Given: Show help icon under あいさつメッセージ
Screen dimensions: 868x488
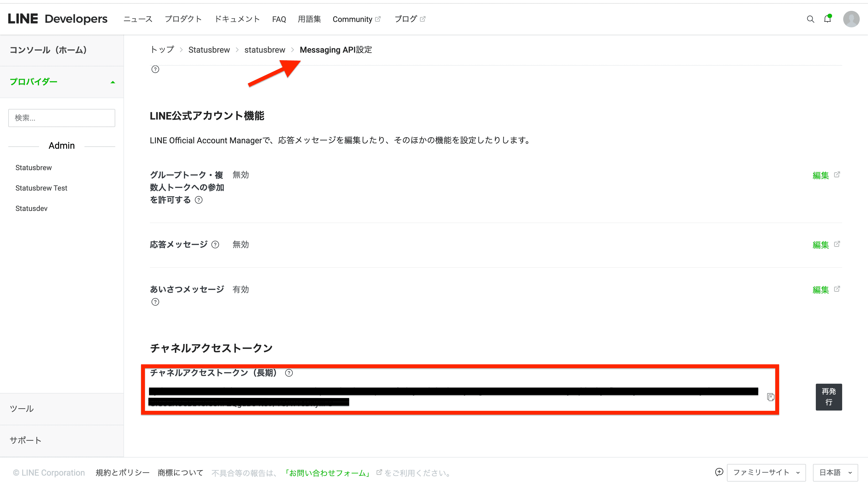Looking at the screenshot, I should [155, 302].
